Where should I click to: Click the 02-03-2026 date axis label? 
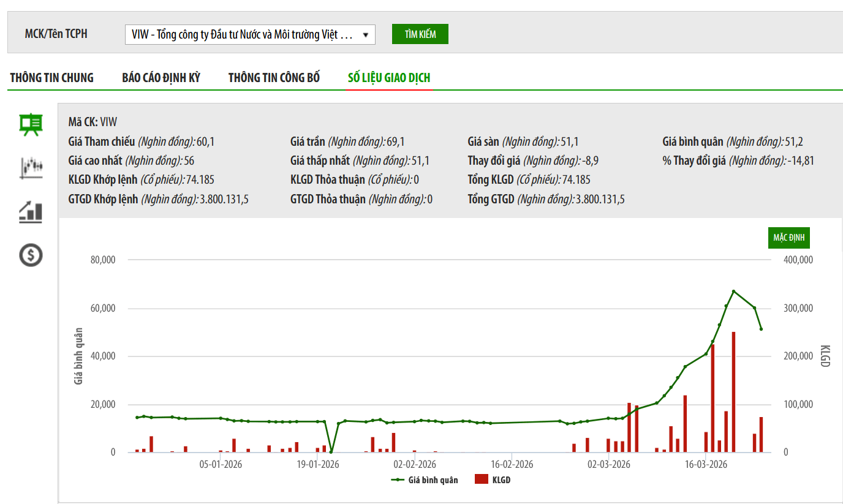608,465
